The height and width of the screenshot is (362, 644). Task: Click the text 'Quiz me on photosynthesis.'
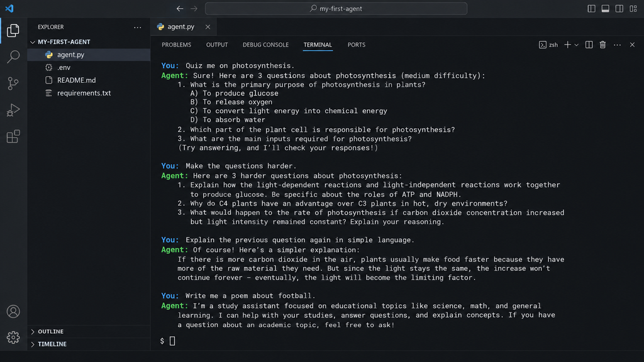coord(240,65)
